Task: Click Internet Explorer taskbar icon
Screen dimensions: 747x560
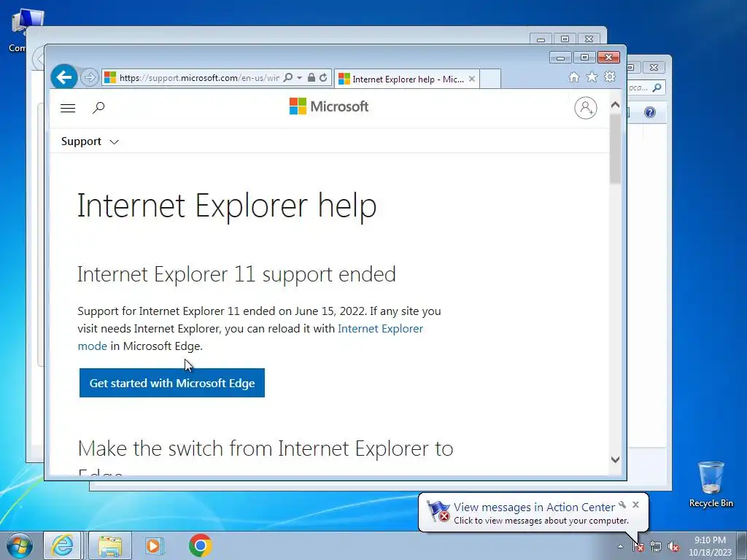Action: 63,545
